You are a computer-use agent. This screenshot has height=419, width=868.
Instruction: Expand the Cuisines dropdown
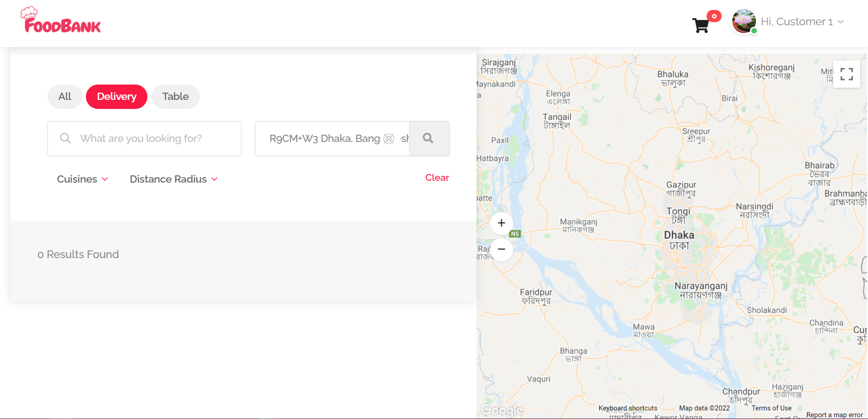[82, 179]
